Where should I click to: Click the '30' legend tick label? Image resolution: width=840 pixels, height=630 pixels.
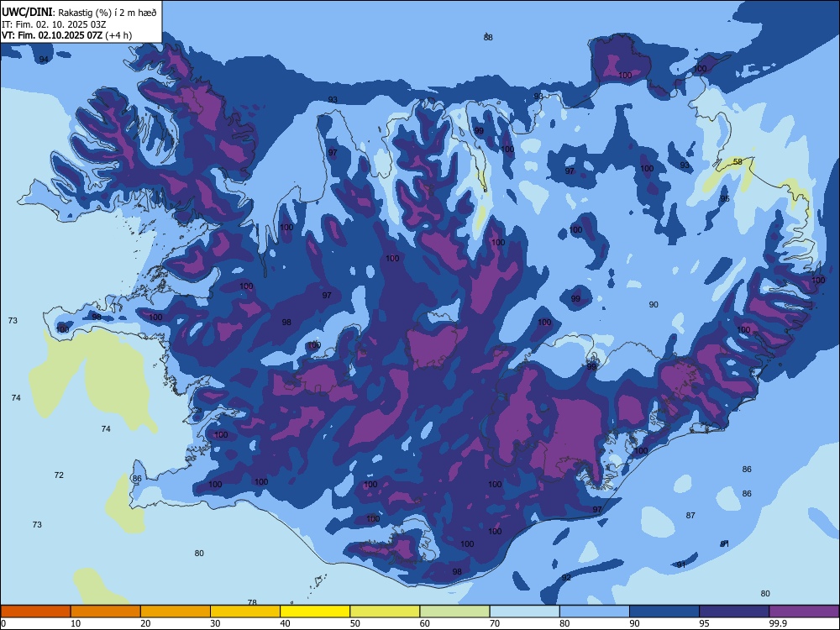[x=215, y=623]
